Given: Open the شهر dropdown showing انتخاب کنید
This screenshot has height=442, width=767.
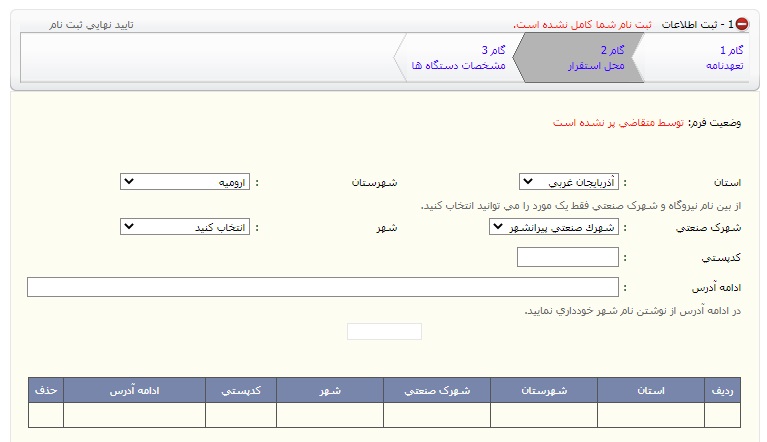Looking at the screenshot, I should coord(184,227).
